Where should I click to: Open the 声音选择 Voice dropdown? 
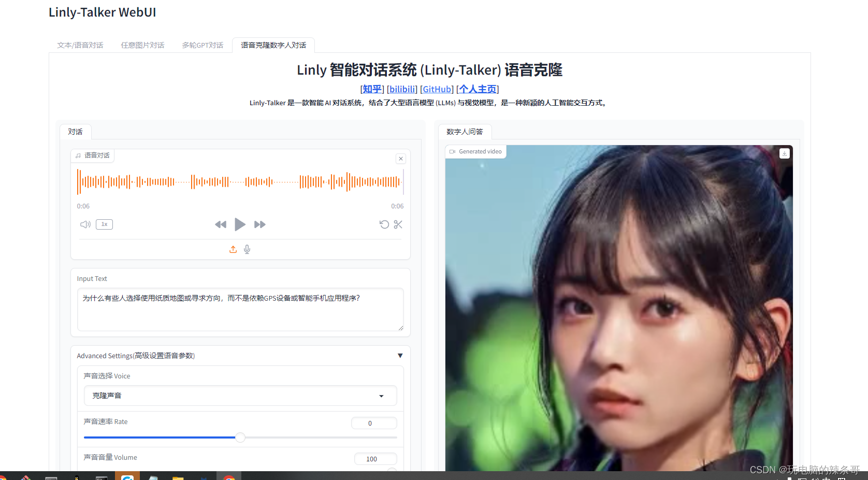240,396
